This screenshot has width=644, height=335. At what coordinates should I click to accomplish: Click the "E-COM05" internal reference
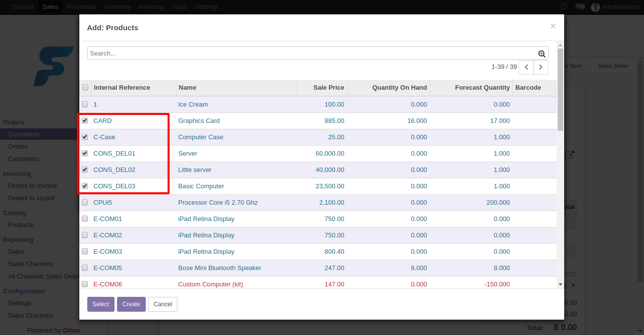[108, 268]
